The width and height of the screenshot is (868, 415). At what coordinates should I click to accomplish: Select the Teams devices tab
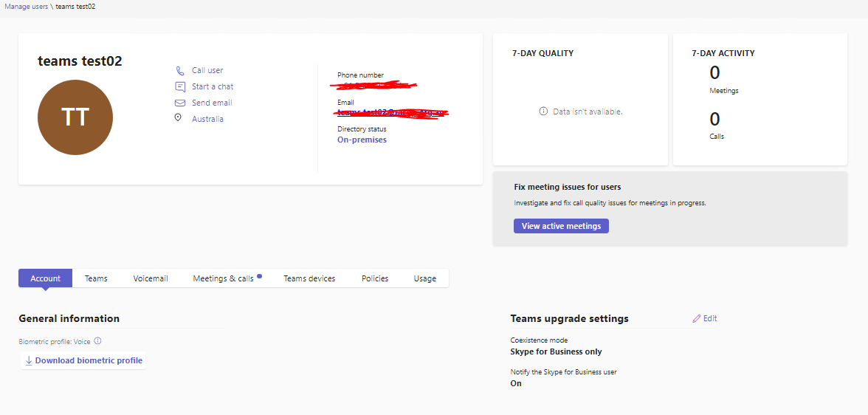coord(309,278)
